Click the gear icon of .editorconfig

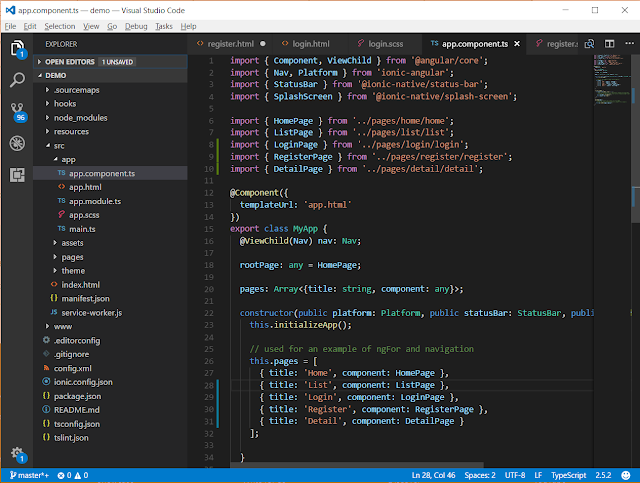pyautogui.click(x=46, y=340)
